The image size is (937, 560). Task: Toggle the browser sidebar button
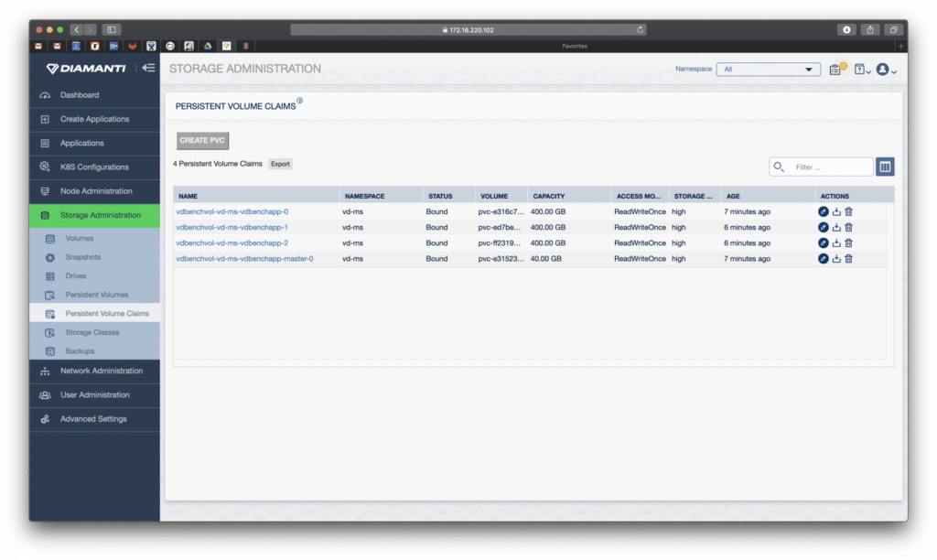112,29
